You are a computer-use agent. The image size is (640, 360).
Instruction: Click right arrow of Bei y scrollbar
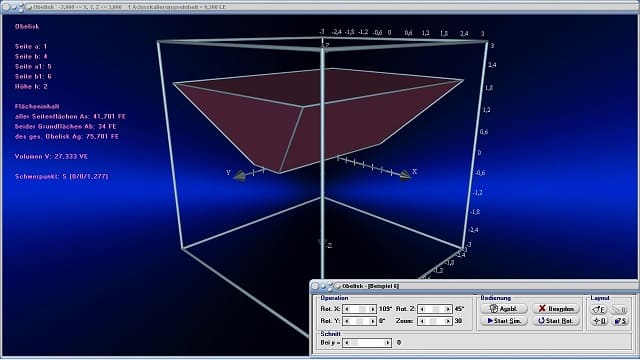pyautogui.click(x=388, y=342)
